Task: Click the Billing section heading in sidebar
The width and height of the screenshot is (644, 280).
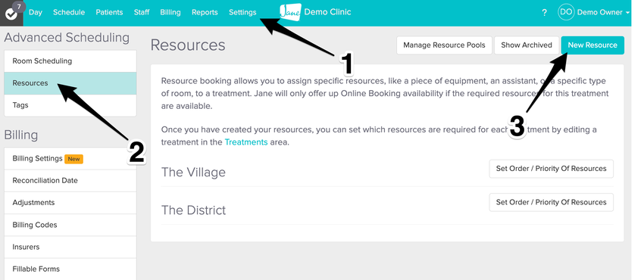Action: tap(21, 135)
